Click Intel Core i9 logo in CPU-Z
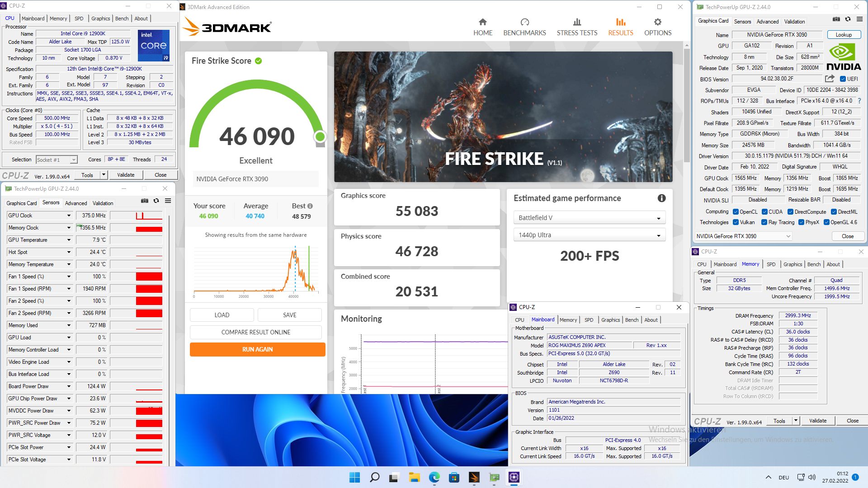This screenshot has width=868, height=488. [x=154, y=46]
